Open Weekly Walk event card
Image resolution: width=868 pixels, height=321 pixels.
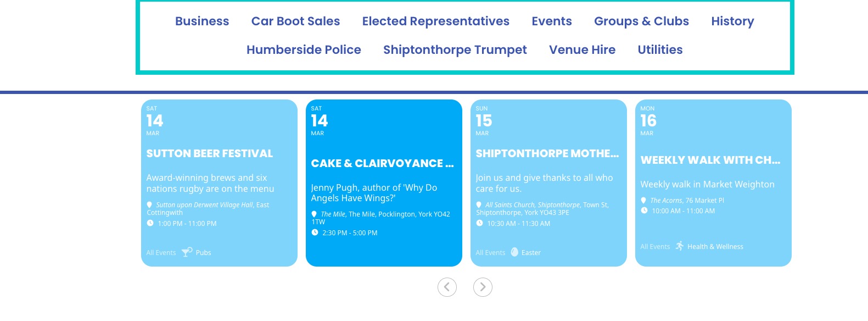pos(713,183)
